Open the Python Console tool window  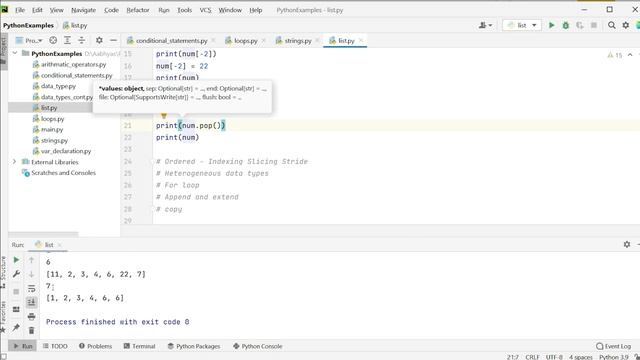click(258, 346)
